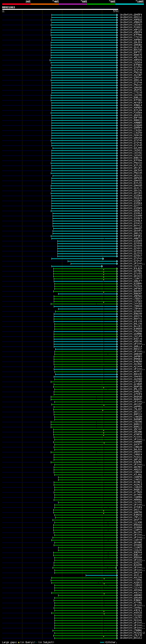Select the UniRef100_C6ZHS4 label
This screenshot has height=644, width=146.
pyautogui.click(x=131, y=63)
